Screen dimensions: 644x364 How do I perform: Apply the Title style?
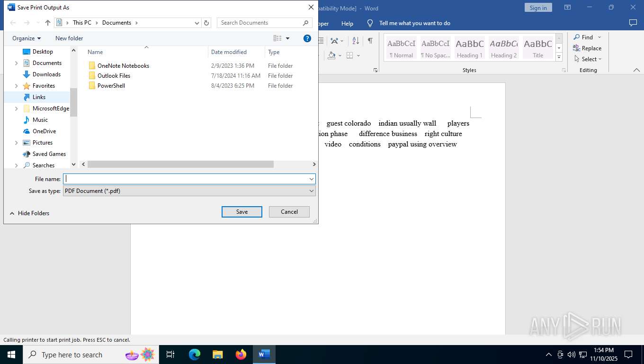tap(538, 48)
